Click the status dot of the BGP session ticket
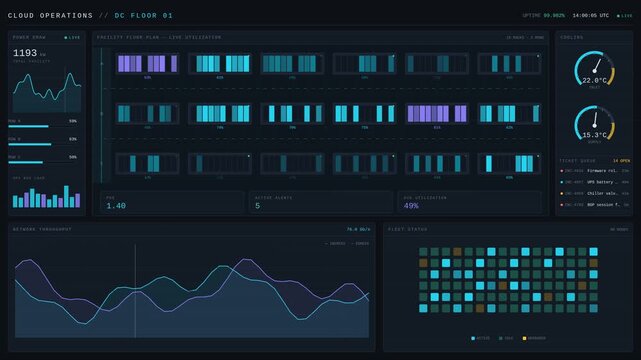This screenshot has height=360, width=641. coord(562,205)
